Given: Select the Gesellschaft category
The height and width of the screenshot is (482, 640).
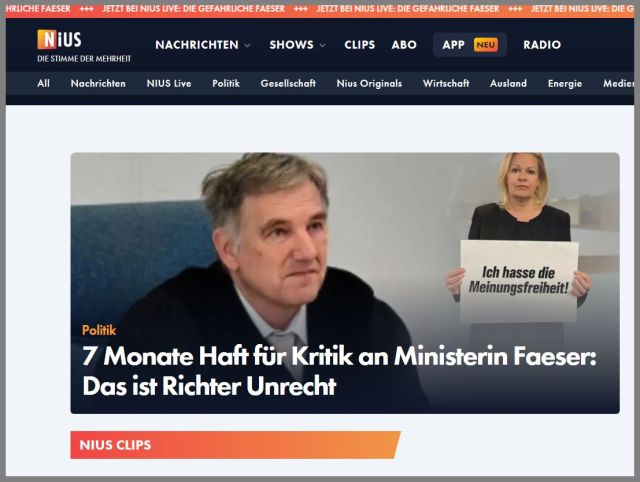Looking at the screenshot, I should 288,83.
